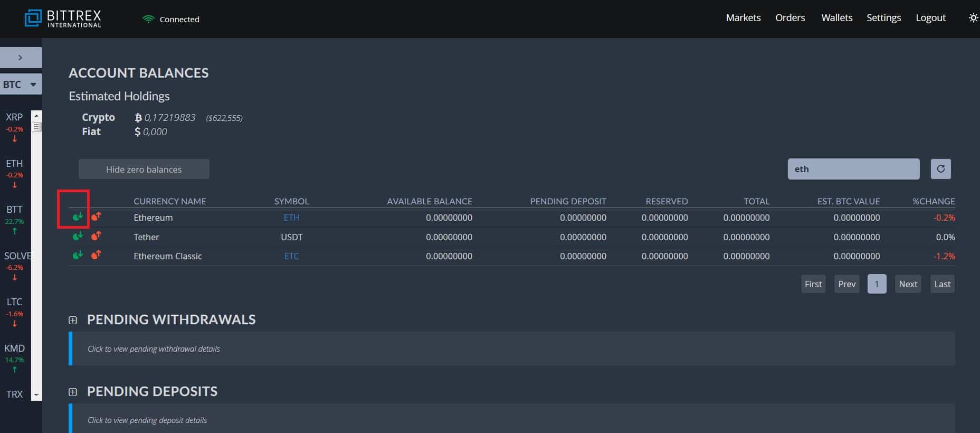980x433 pixels.
Task: Click Hide zero balances button
Action: point(144,169)
